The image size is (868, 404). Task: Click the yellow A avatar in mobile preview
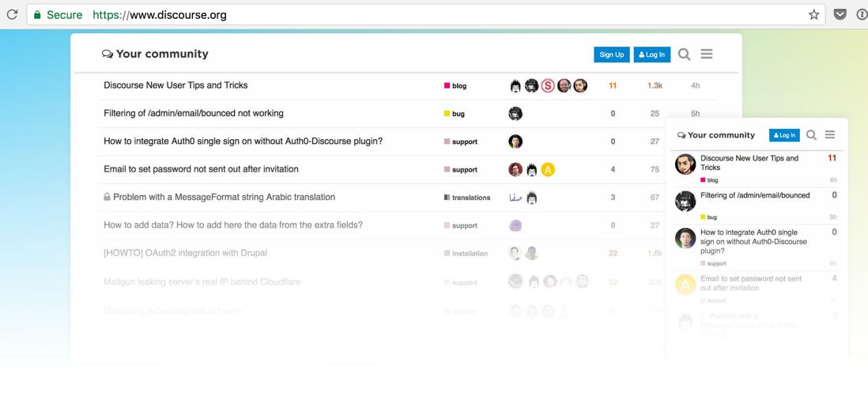pos(685,285)
